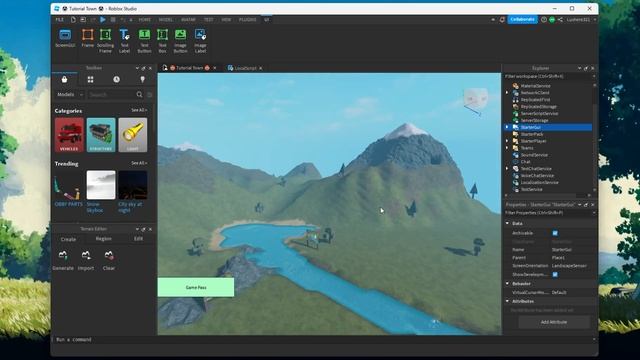Click the terrain Clear tool

click(109, 260)
